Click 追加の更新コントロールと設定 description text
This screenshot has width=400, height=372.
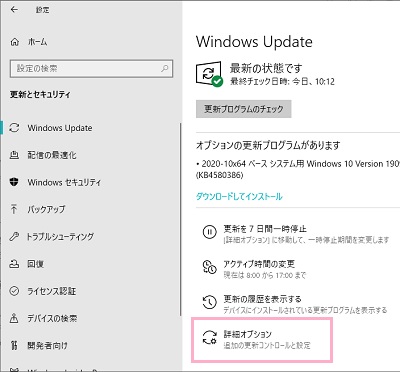pos(267,345)
